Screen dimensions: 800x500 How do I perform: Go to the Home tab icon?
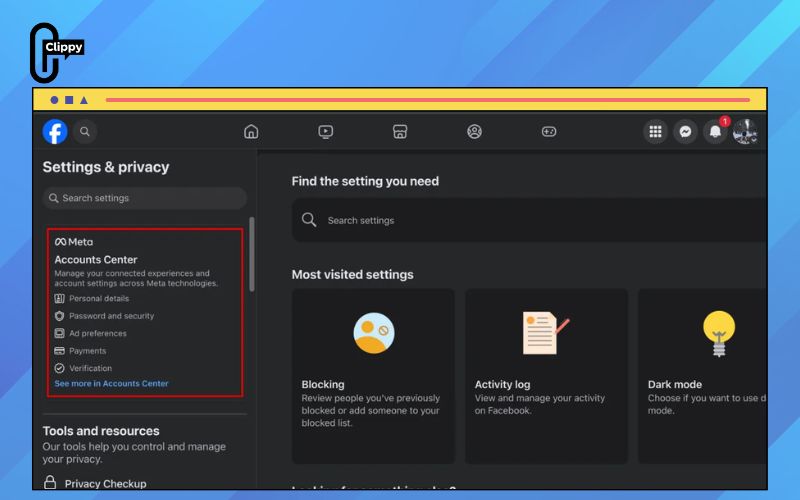(x=251, y=132)
